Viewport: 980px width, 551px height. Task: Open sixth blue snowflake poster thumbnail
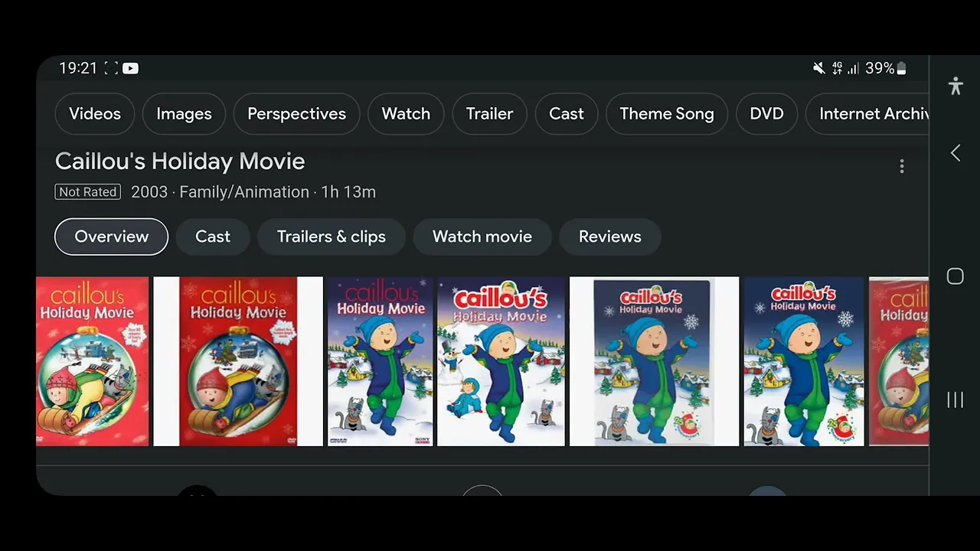[804, 361]
